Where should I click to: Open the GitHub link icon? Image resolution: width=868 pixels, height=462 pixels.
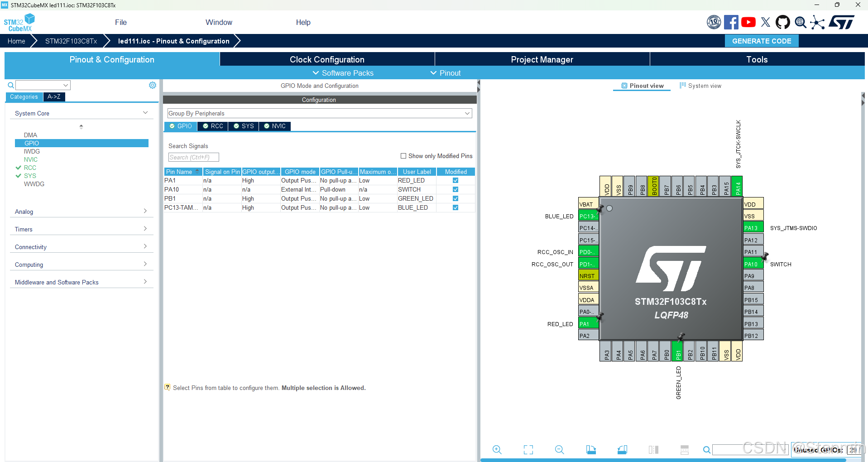coord(783,22)
